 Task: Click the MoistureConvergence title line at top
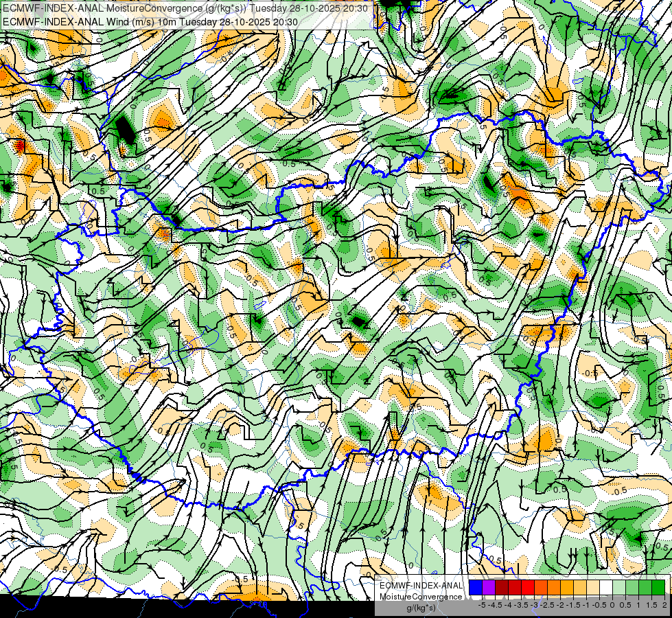pos(185,8)
